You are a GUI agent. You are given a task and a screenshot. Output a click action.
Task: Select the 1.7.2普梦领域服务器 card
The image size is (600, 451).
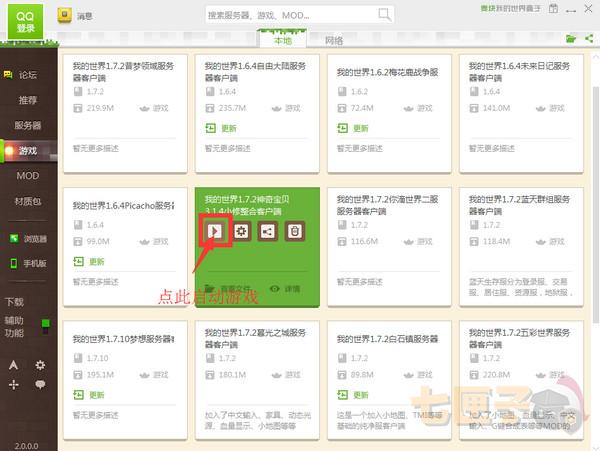tap(125, 114)
